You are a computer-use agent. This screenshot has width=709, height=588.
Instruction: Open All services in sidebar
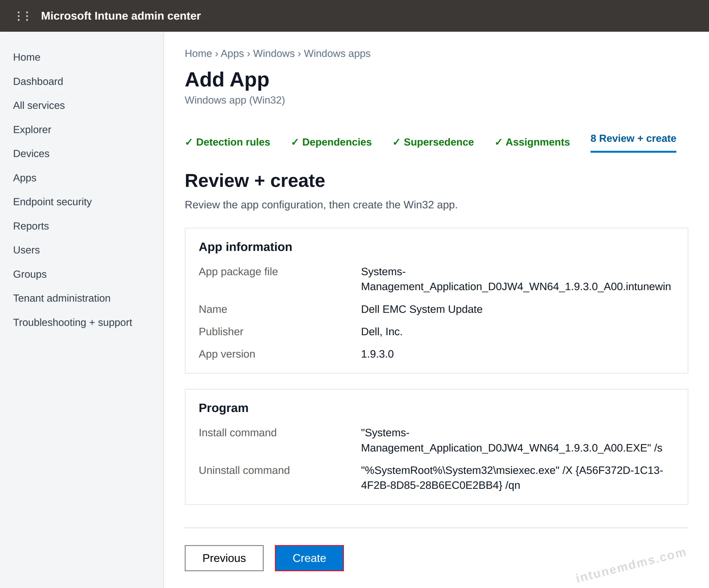pos(39,105)
